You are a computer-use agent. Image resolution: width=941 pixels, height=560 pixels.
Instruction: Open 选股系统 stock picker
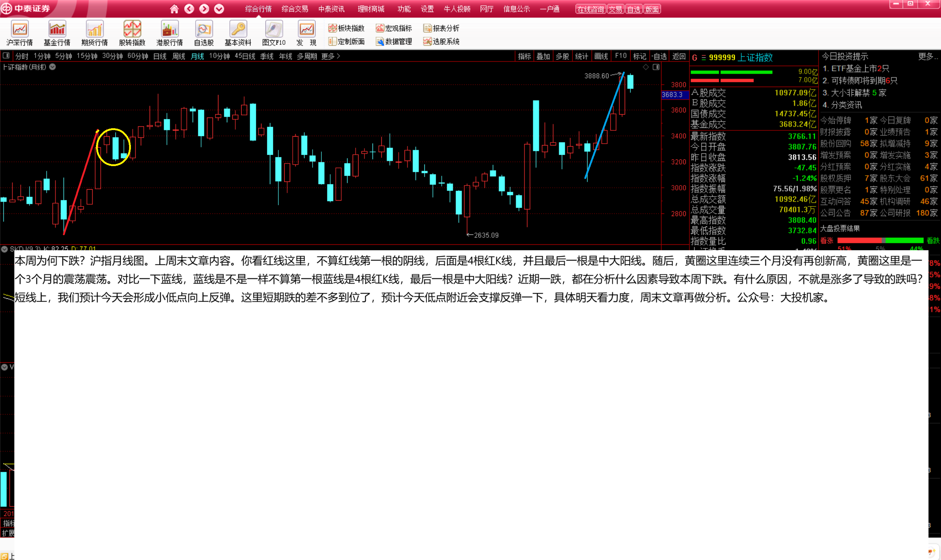[441, 42]
